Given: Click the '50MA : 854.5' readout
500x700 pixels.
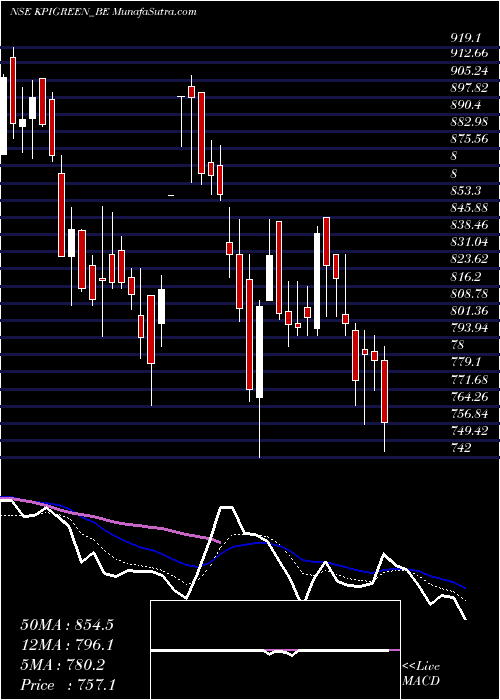Looking at the screenshot, I should pyautogui.click(x=67, y=625).
